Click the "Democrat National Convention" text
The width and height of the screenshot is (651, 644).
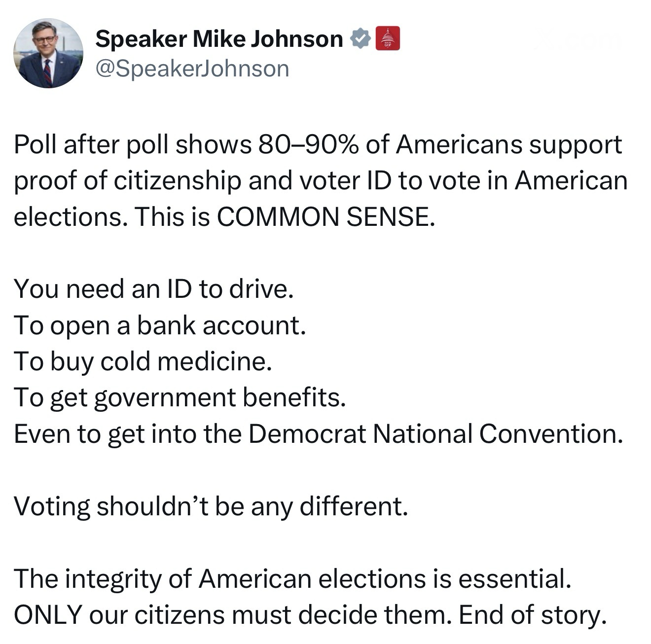coord(432,434)
